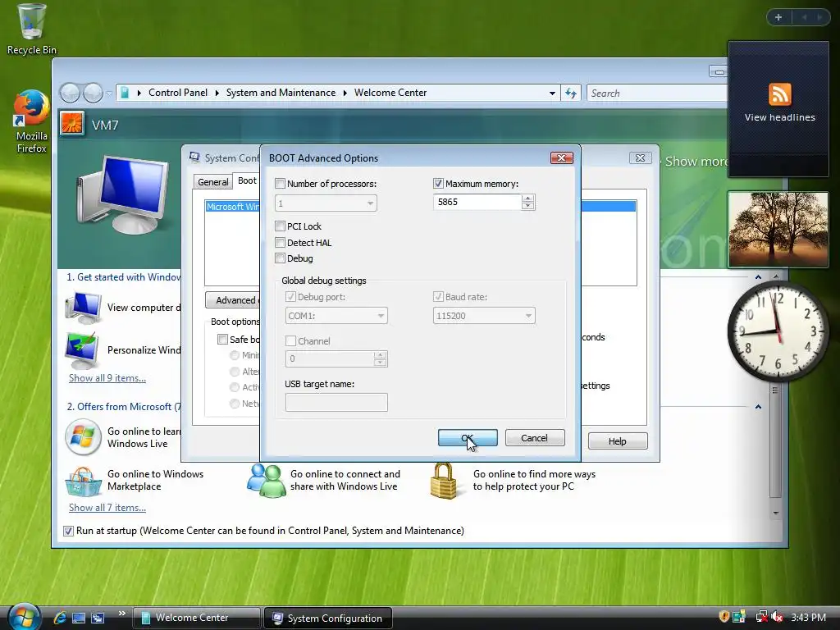The width and height of the screenshot is (840, 630).
Task: Click the Back arrow in Welcome Center window
Action: [x=70, y=94]
